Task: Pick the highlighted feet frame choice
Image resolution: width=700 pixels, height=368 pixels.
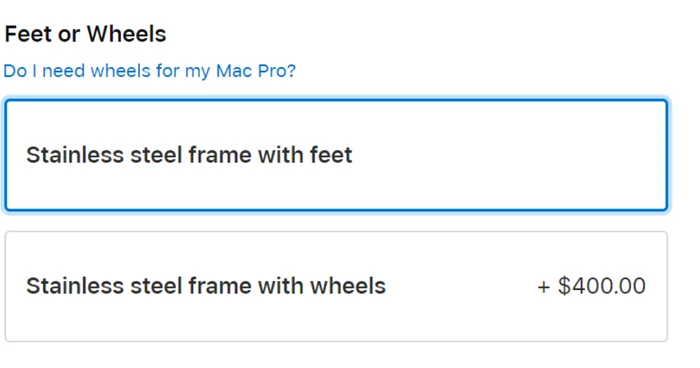Action: click(336, 155)
